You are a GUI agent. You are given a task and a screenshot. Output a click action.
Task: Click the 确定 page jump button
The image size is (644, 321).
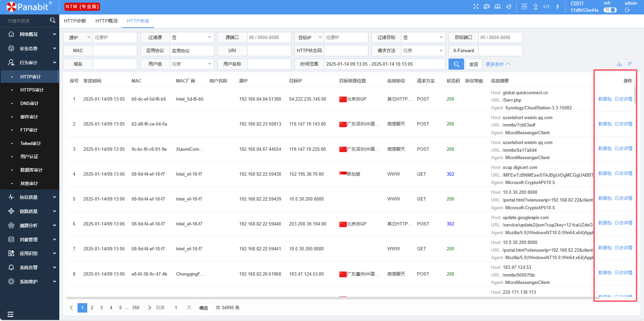(x=204, y=308)
